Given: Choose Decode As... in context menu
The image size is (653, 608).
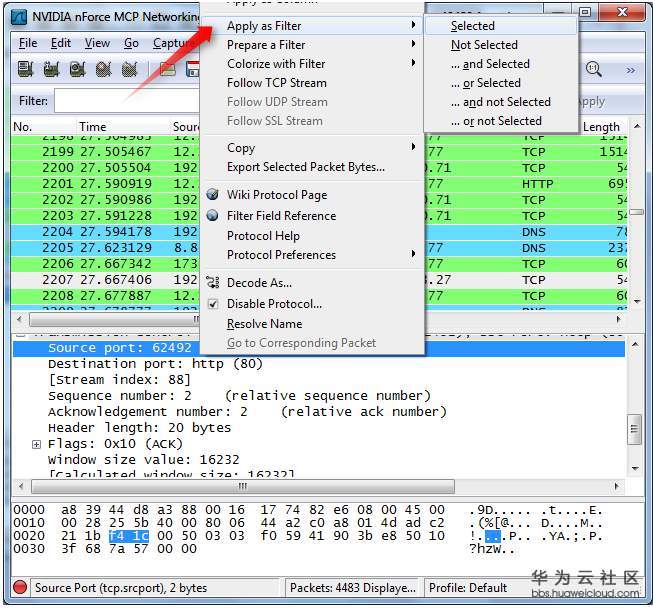Looking at the screenshot, I should pyautogui.click(x=259, y=283).
